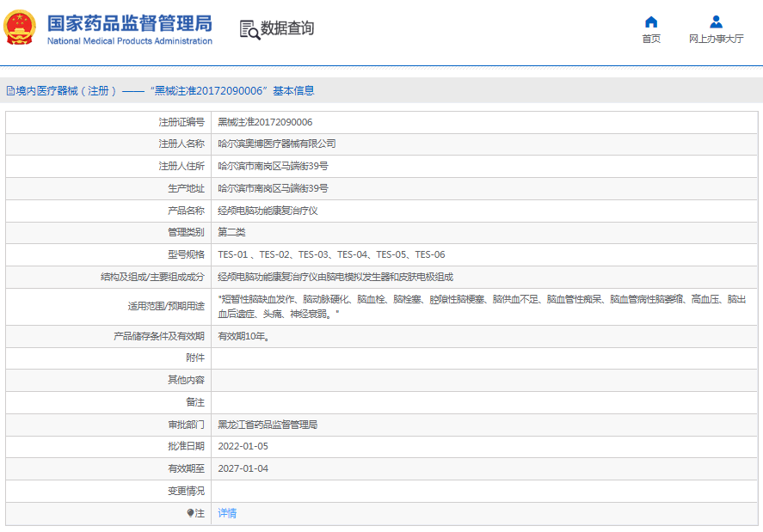Click the 变更情况 label
This screenshot has width=763, height=532.
click(187, 491)
